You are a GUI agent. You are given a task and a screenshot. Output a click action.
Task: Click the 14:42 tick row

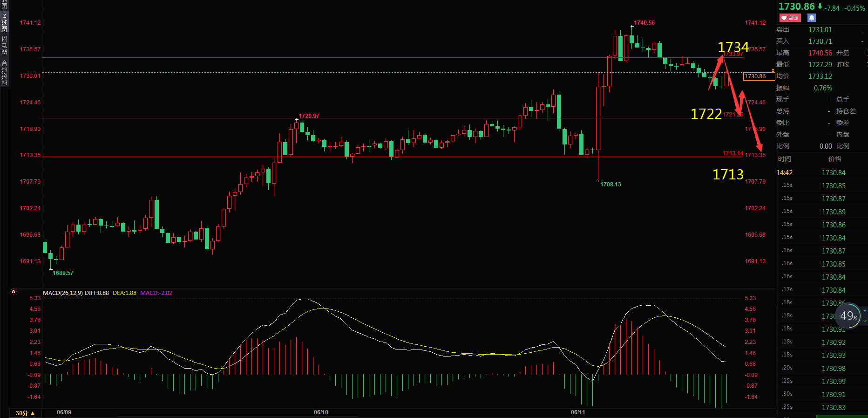click(x=821, y=173)
